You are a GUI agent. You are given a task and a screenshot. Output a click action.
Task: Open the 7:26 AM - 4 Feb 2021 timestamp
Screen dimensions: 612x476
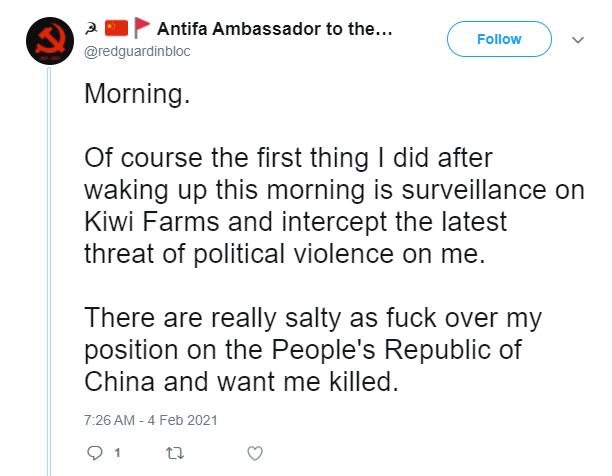tap(151, 420)
